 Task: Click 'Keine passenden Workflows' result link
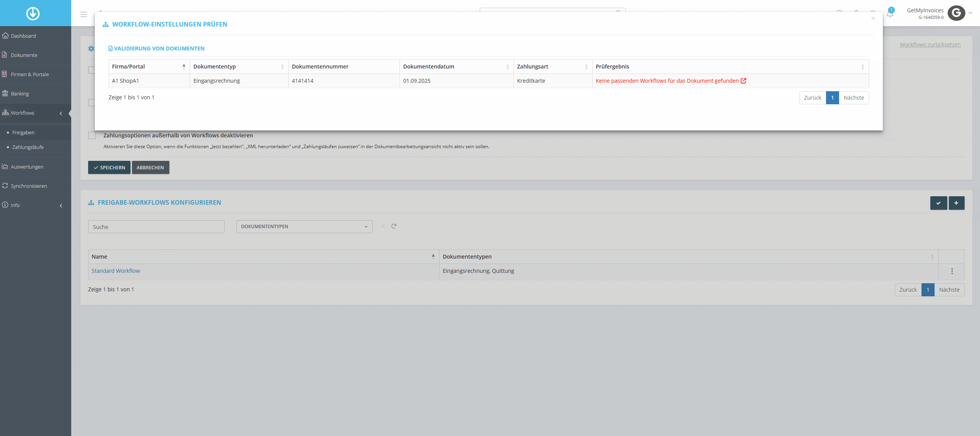pyautogui.click(x=667, y=81)
